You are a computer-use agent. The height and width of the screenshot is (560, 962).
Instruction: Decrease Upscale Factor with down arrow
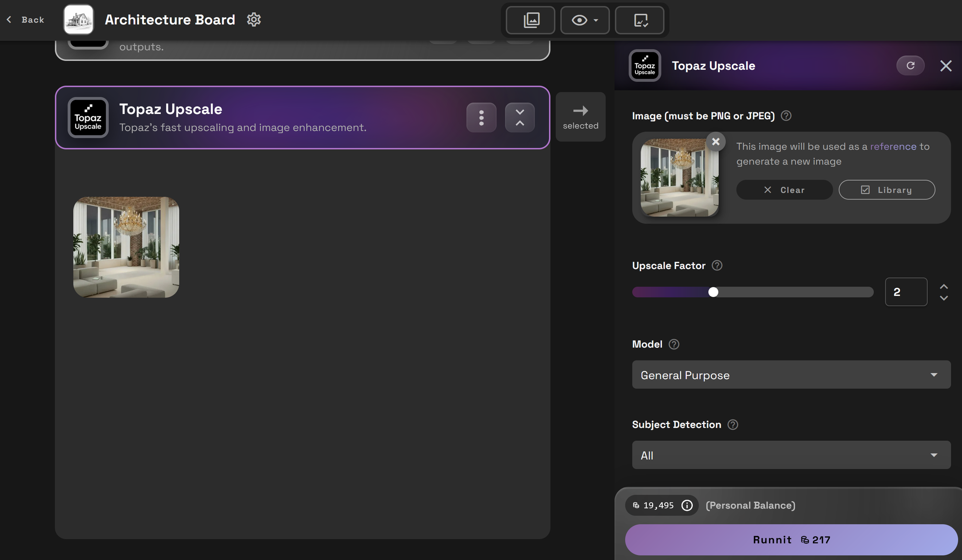[944, 298]
